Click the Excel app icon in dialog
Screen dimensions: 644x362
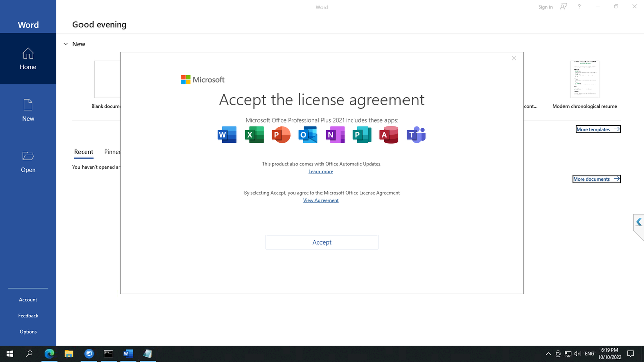coord(254,135)
